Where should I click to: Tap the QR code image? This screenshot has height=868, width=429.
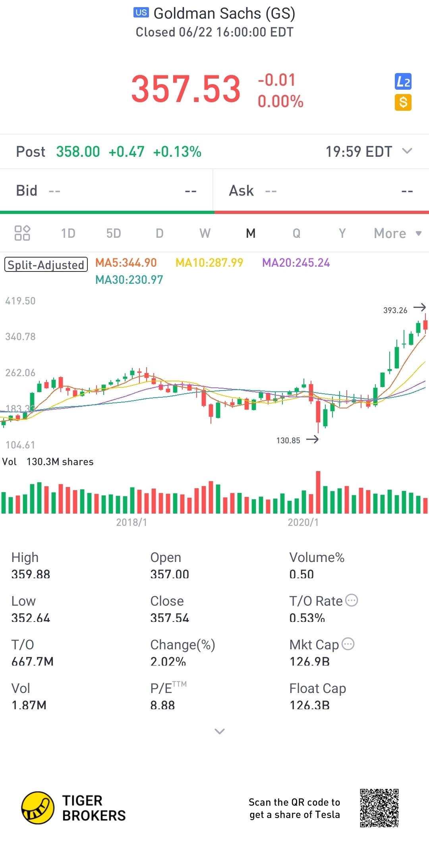pyautogui.click(x=379, y=808)
